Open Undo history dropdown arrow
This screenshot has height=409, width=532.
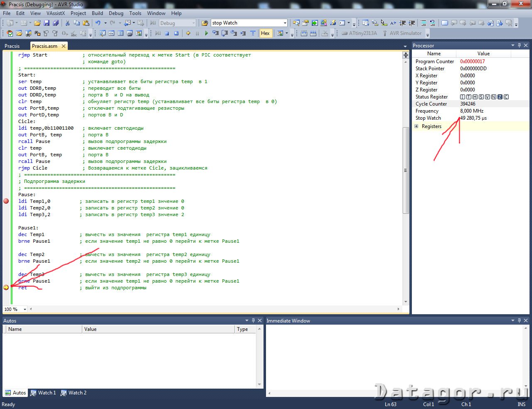point(106,23)
